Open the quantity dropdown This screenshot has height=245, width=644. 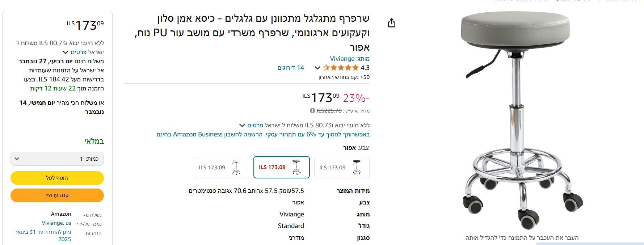[57, 159]
